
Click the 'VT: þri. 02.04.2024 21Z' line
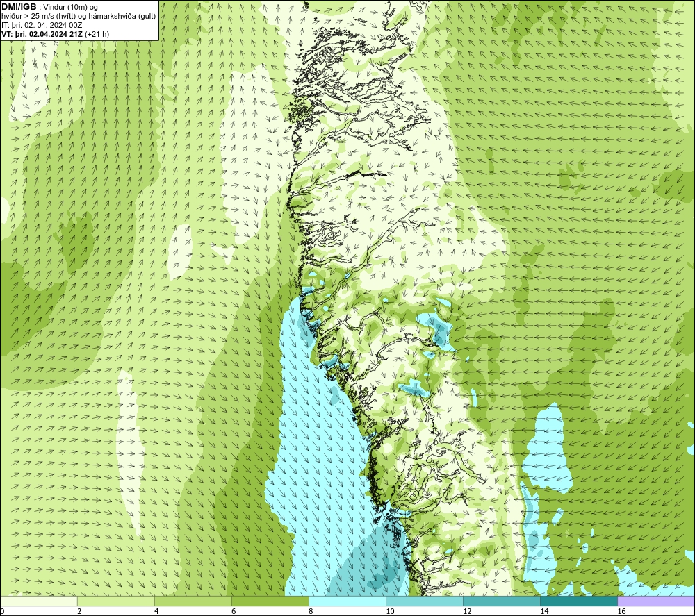click(56, 34)
